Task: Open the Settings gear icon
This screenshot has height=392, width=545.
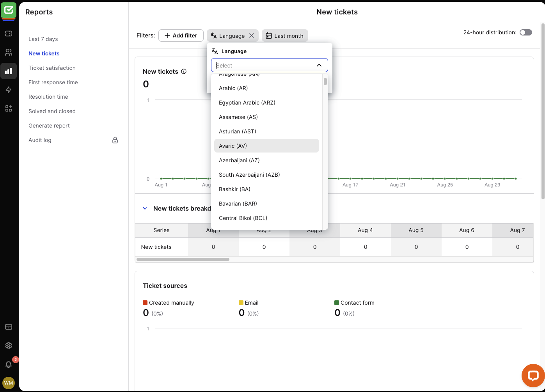Action: click(x=9, y=346)
